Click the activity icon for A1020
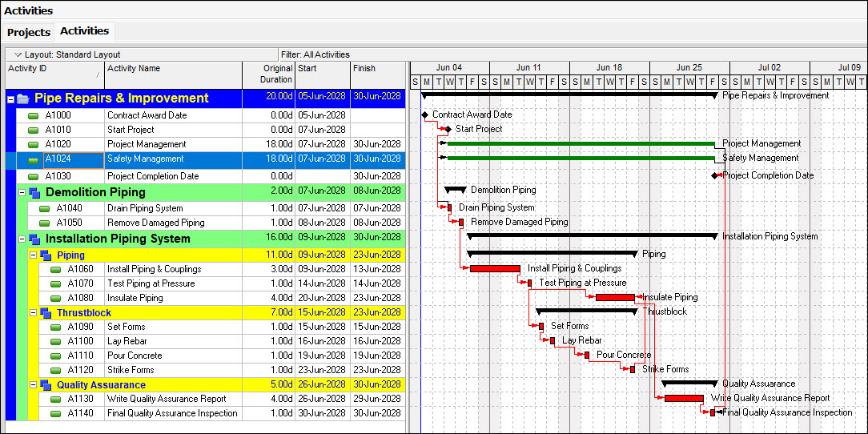 pos(33,144)
